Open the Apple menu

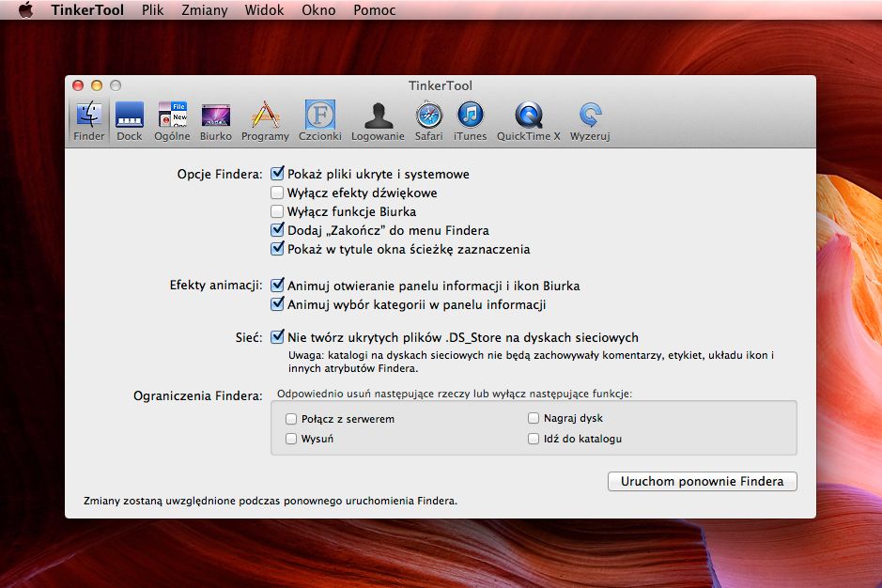(25, 10)
